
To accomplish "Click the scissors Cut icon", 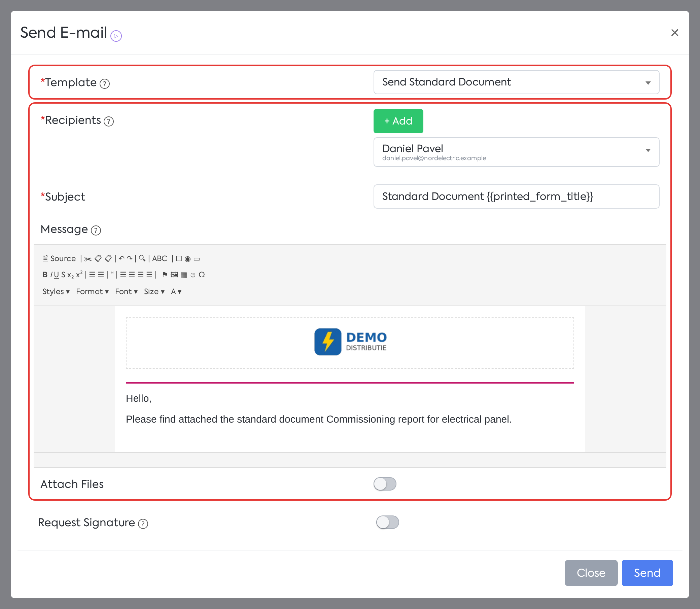I will (x=88, y=259).
